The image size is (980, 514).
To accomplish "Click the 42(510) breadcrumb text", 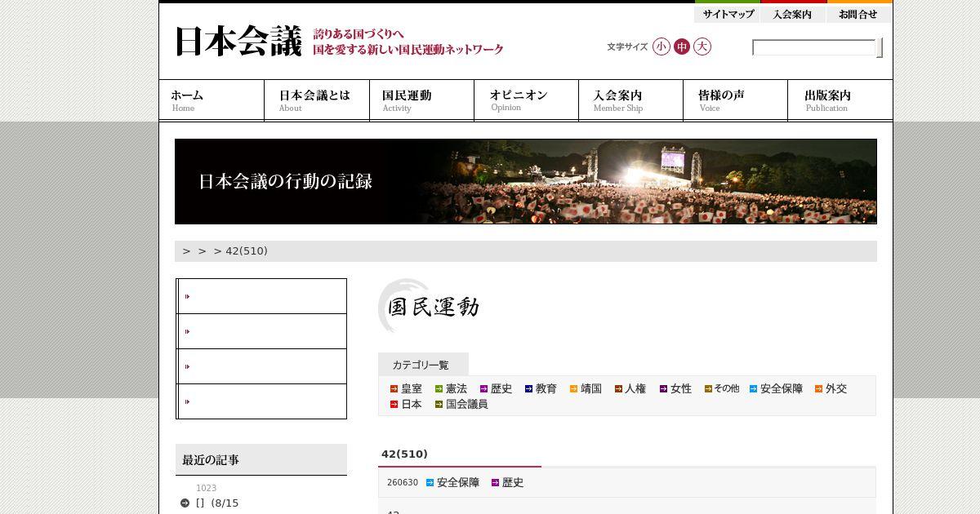I will click(247, 251).
